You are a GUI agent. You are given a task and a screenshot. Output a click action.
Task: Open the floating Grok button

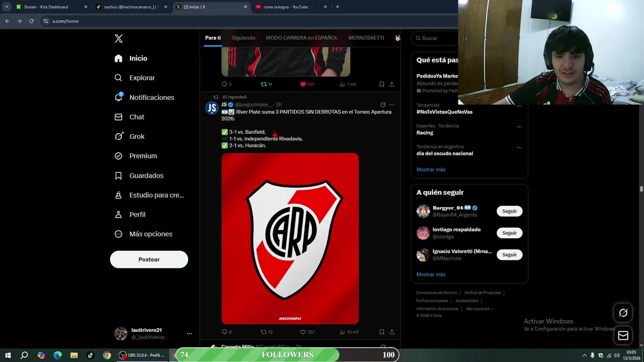[x=623, y=313]
